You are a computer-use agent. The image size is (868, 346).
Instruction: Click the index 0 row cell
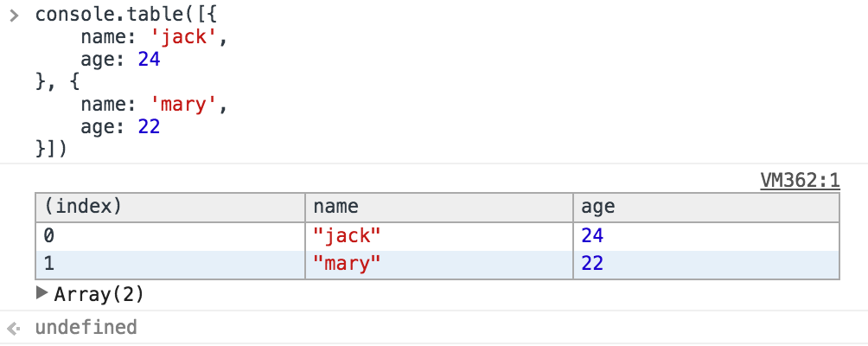click(170, 236)
